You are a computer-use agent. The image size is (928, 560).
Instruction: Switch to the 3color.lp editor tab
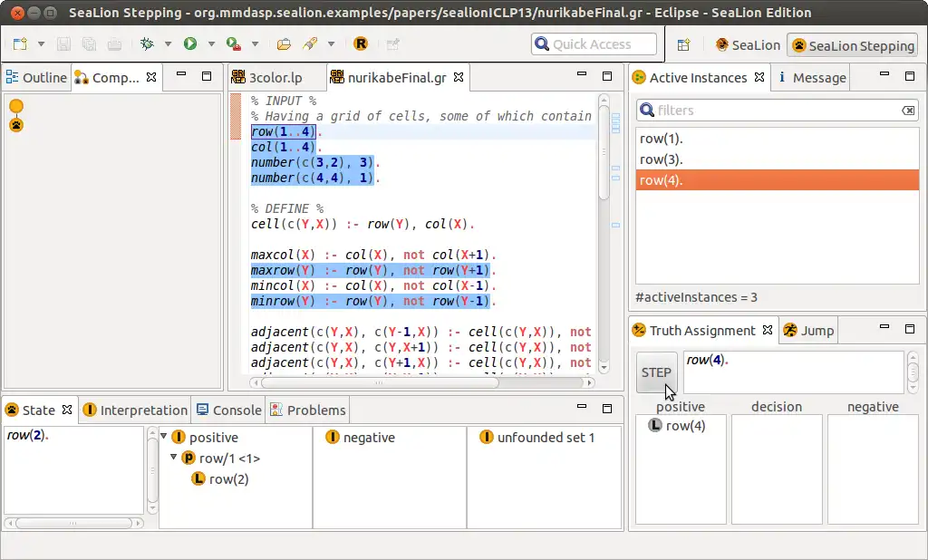(x=267, y=78)
